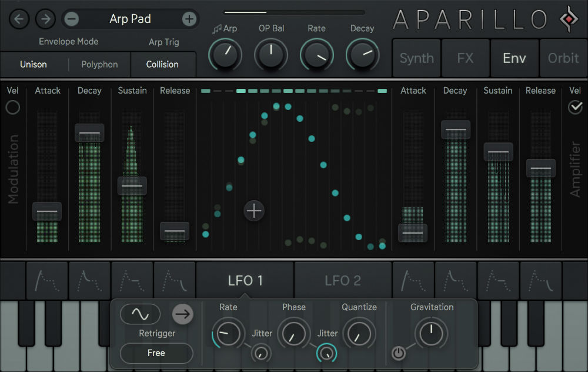Click the Modulation envelope Sustain slider handle
This screenshot has width=588, height=372.
tap(132, 185)
